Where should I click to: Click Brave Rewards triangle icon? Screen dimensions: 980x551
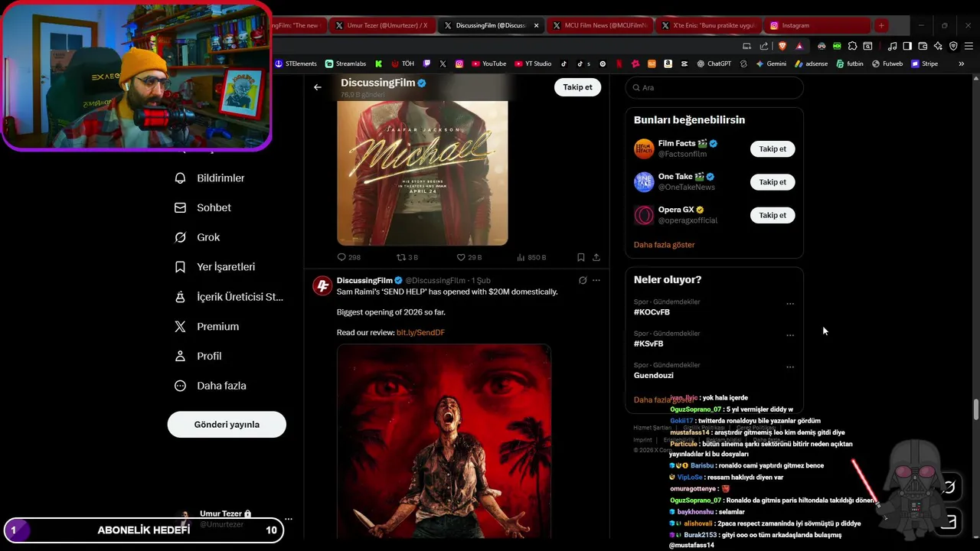pyautogui.click(x=799, y=46)
